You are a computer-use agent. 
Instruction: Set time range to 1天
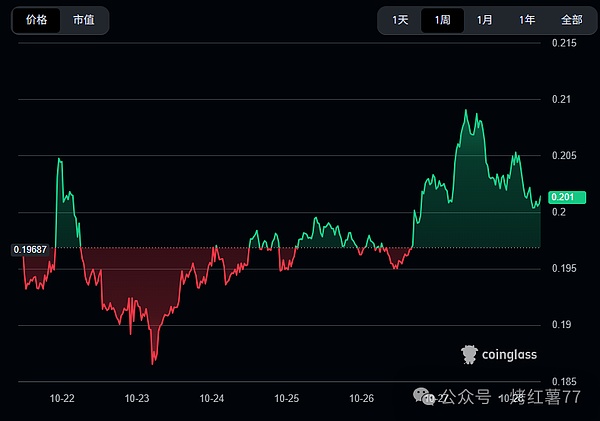click(x=400, y=20)
